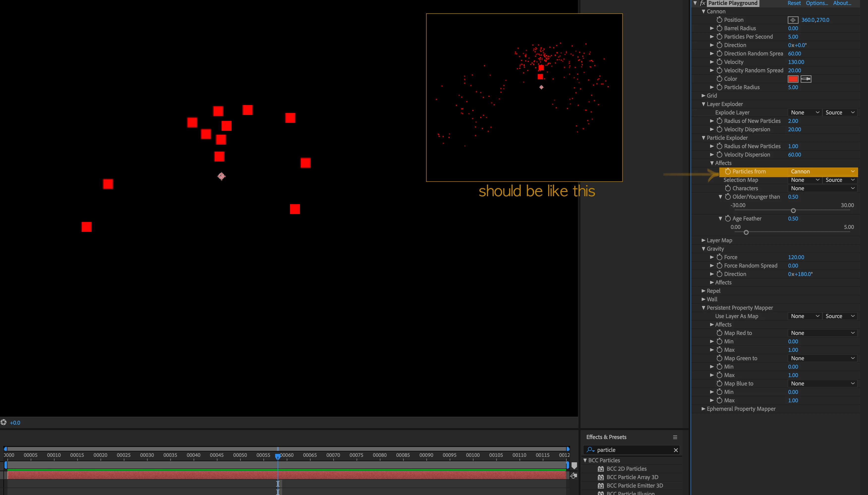868x495 pixels.
Task: Toggle stopwatch for Particles Per Second
Action: point(719,37)
